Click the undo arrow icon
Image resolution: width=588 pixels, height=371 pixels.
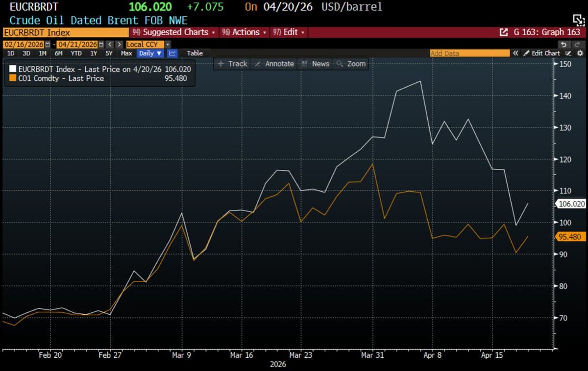(x=563, y=44)
